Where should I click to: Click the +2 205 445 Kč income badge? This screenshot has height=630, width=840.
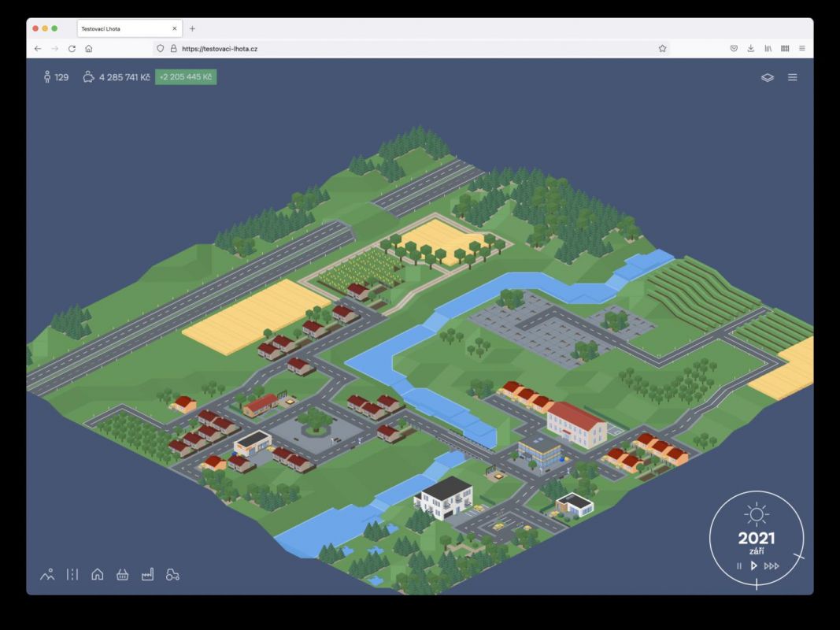pyautogui.click(x=186, y=77)
